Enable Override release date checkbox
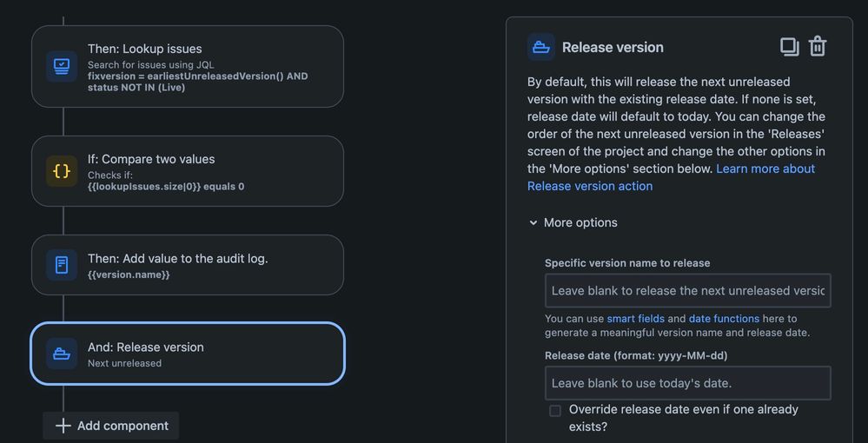This screenshot has height=443, width=868. click(555, 410)
